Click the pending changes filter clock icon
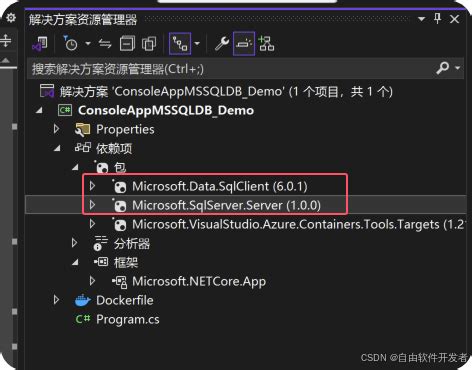This screenshot has width=472, height=370. tap(70, 43)
